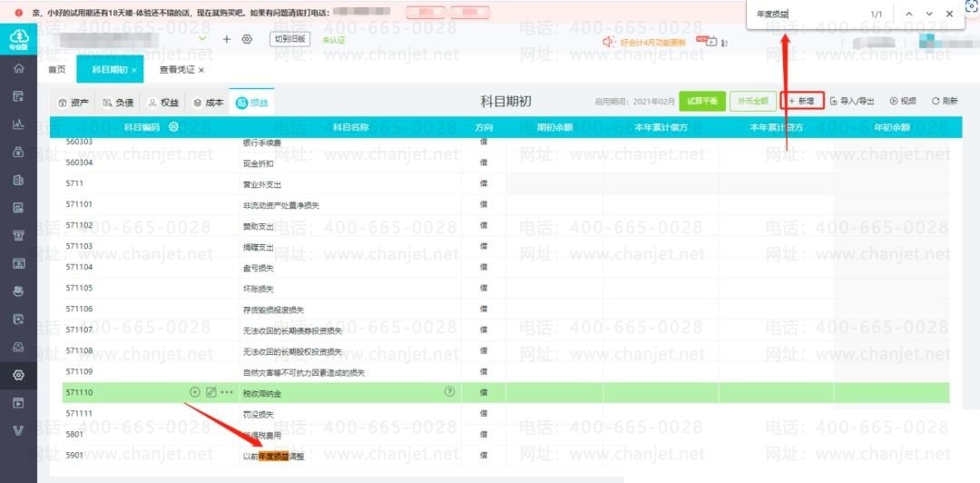Image resolution: width=980 pixels, height=483 pixels.
Task: Open the money bag icon in sidebar
Action: click(19, 152)
